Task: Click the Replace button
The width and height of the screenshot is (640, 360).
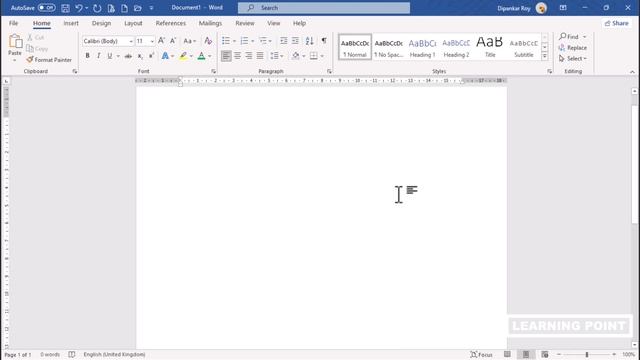Action: (x=573, y=48)
